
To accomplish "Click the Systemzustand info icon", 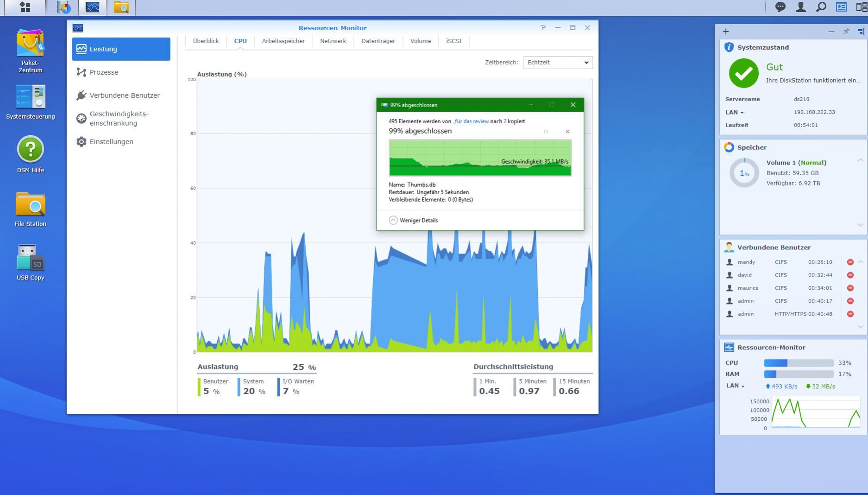I will point(729,47).
